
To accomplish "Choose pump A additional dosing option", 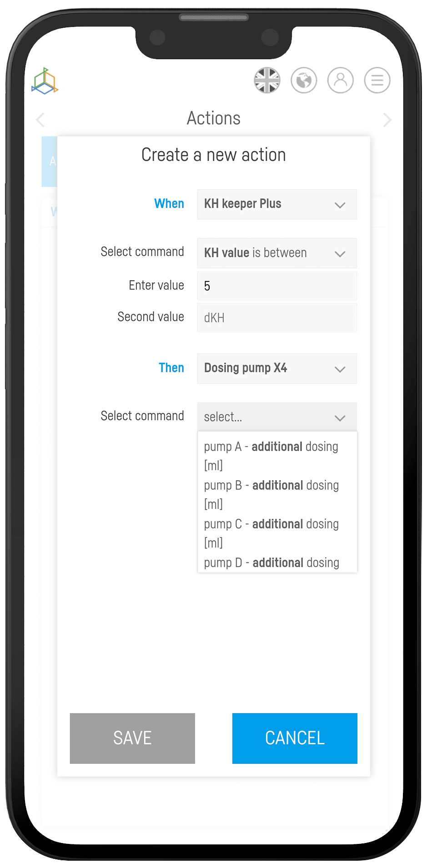I will [x=271, y=456].
